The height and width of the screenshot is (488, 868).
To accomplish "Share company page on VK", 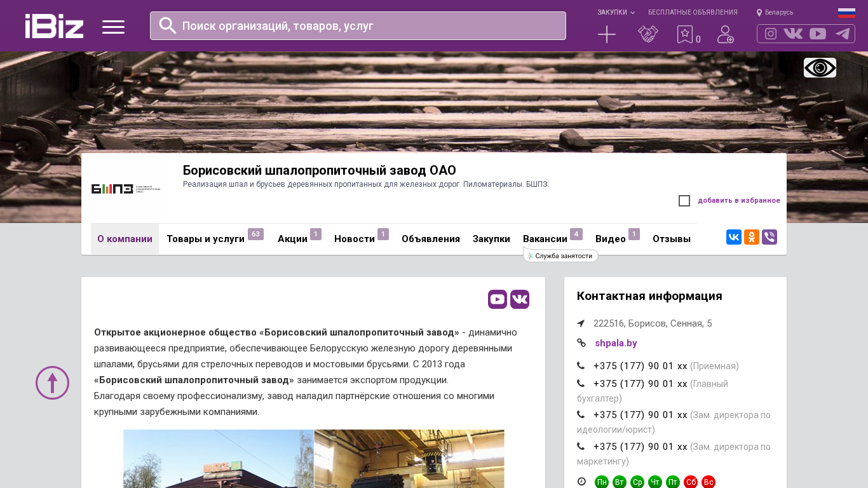I will (x=734, y=237).
